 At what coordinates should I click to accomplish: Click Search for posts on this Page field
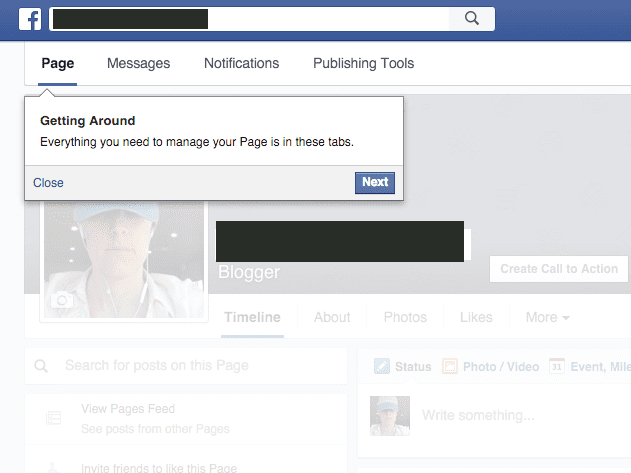[x=186, y=366]
